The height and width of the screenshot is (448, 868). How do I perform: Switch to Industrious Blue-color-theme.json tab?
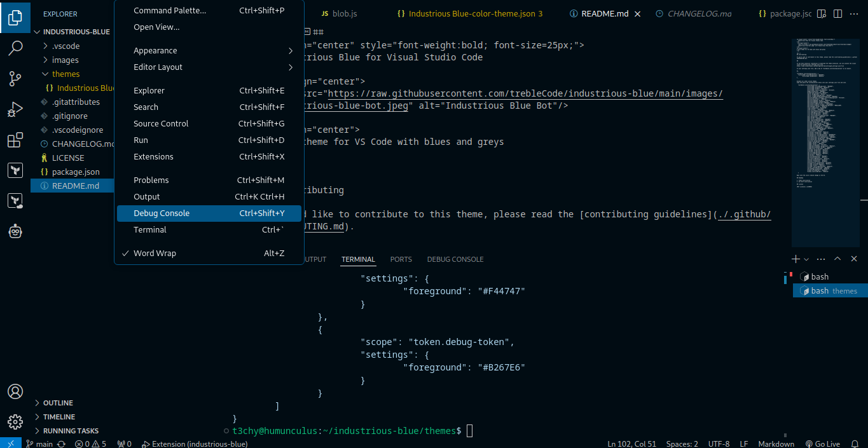click(x=471, y=13)
